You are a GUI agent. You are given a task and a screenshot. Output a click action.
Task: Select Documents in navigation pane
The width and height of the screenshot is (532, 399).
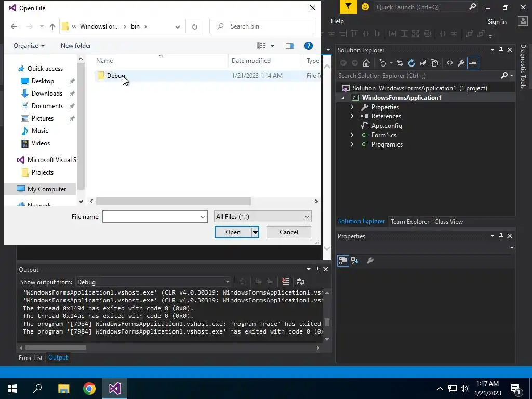pyautogui.click(x=47, y=106)
